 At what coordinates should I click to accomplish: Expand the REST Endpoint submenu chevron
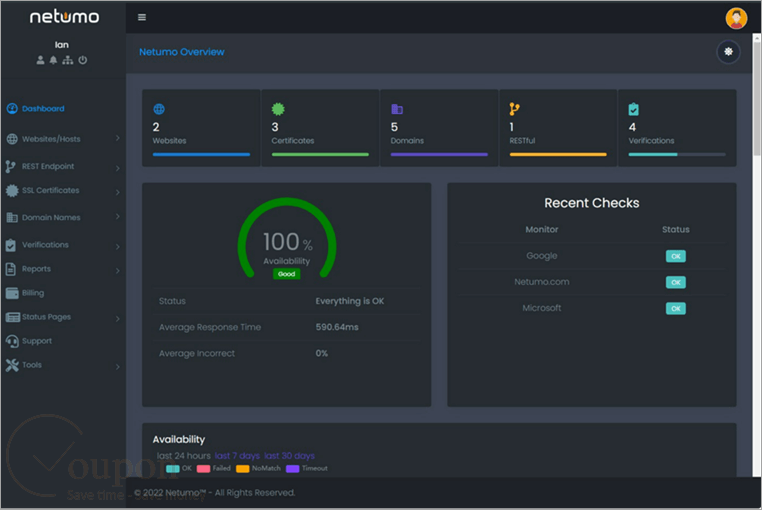pos(118,168)
